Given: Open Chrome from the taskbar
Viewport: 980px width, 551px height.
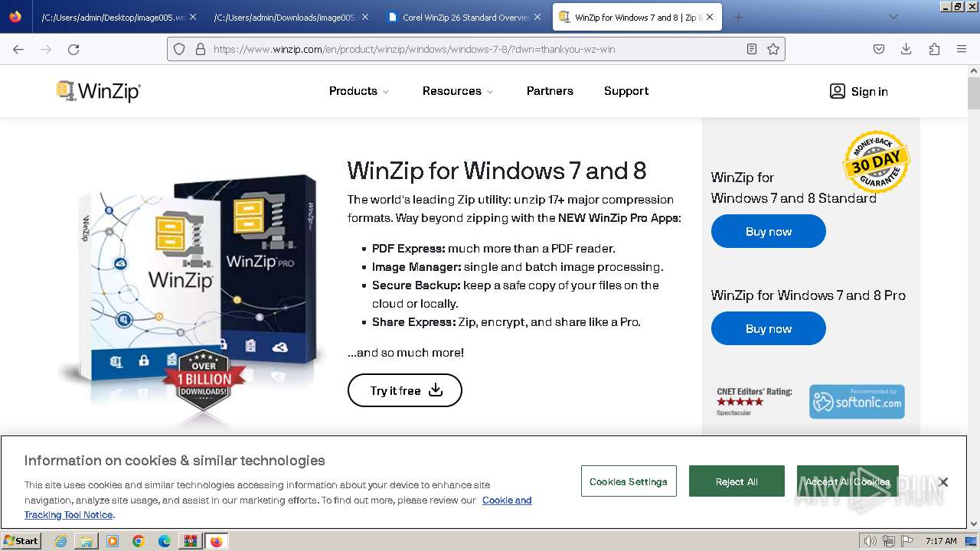Looking at the screenshot, I should tap(139, 541).
